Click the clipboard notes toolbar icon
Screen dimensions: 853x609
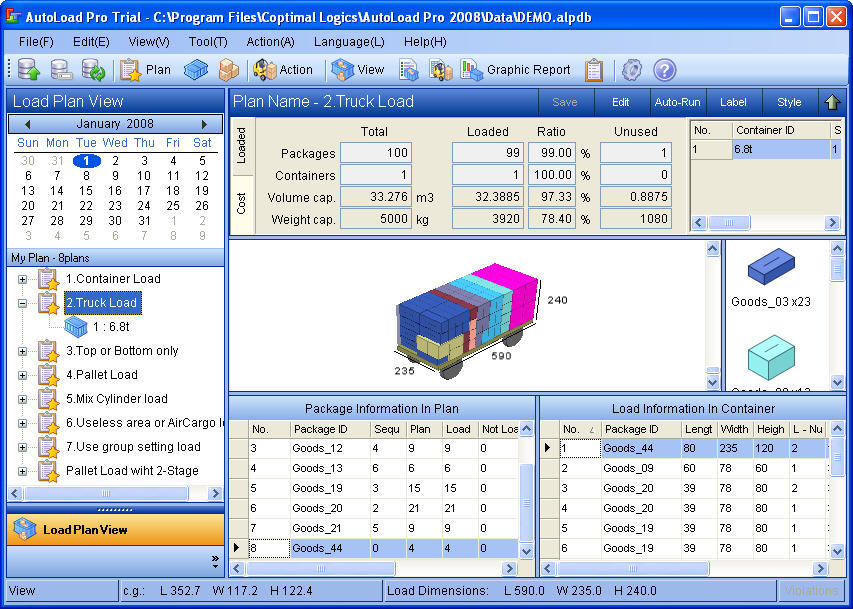point(594,70)
